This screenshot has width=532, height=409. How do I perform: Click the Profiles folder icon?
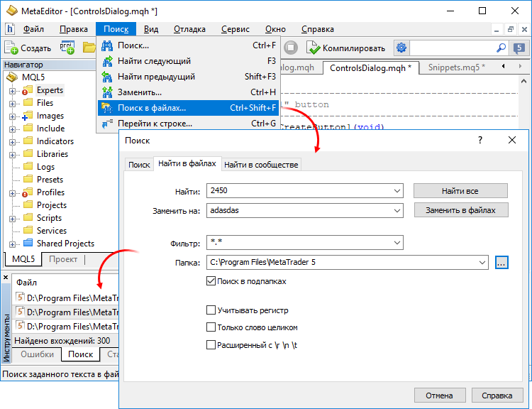coord(28,192)
